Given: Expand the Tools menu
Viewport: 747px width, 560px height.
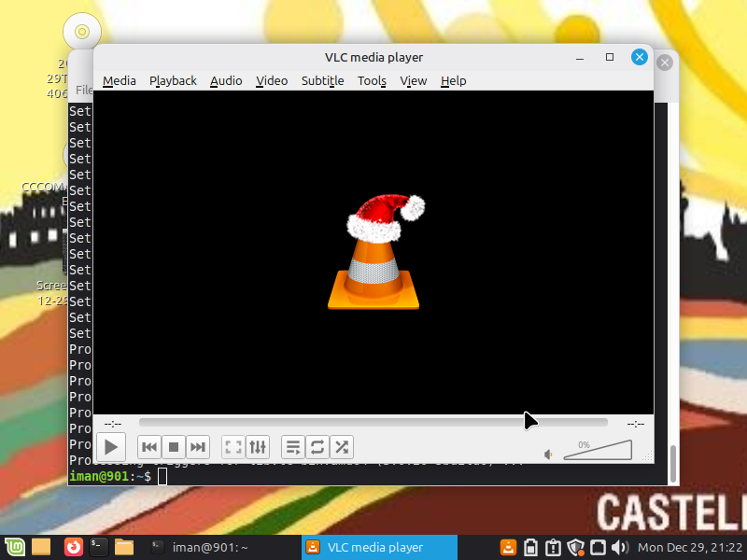Looking at the screenshot, I should coord(372,81).
